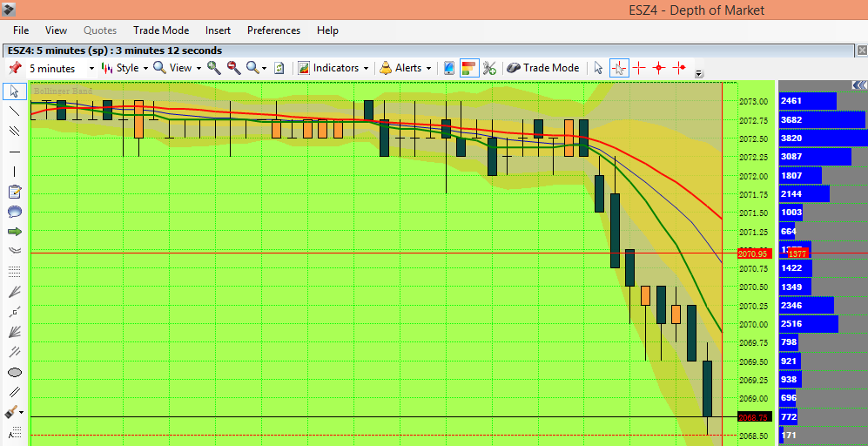Select the red crosshair with offset dot
868x446 pixels.
[679, 68]
